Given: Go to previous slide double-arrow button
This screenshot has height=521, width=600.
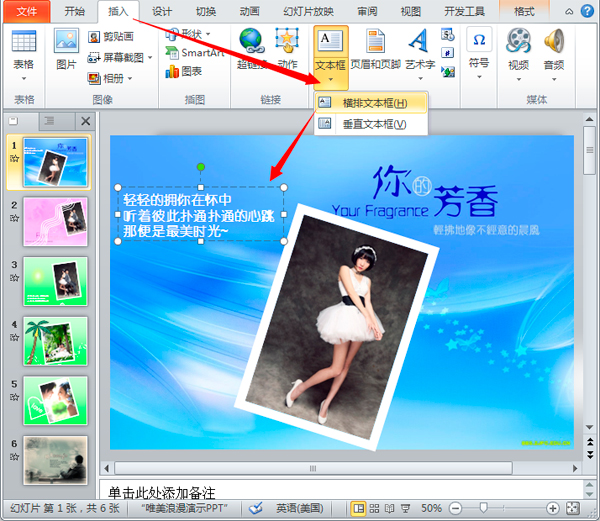Looking at the screenshot, I should pos(590,442).
